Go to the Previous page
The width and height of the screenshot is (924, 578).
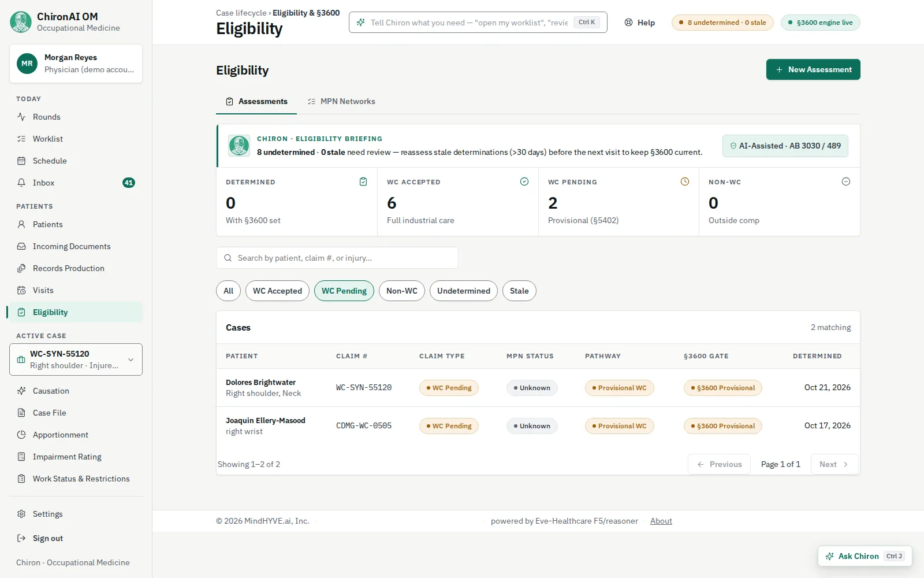point(719,464)
